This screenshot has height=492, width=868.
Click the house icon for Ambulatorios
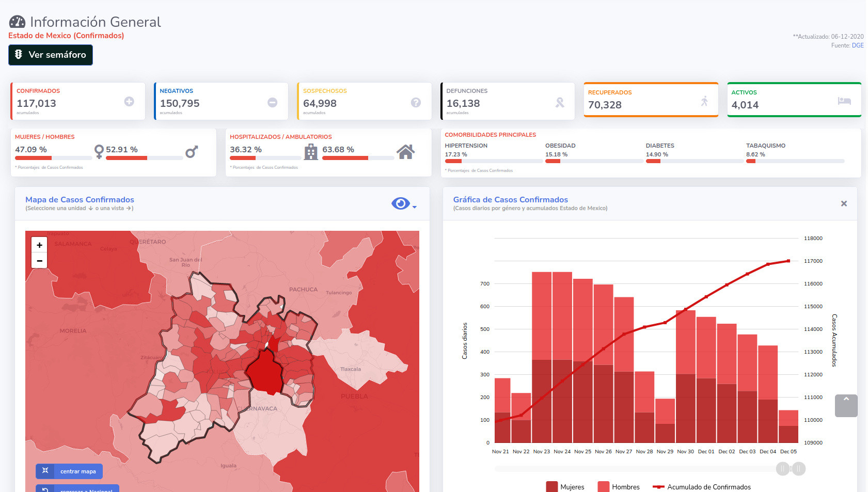pyautogui.click(x=406, y=152)
